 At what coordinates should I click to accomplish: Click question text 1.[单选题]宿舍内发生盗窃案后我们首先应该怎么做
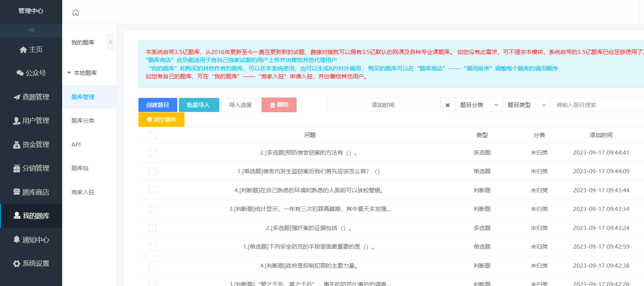(x=308, y=171)
